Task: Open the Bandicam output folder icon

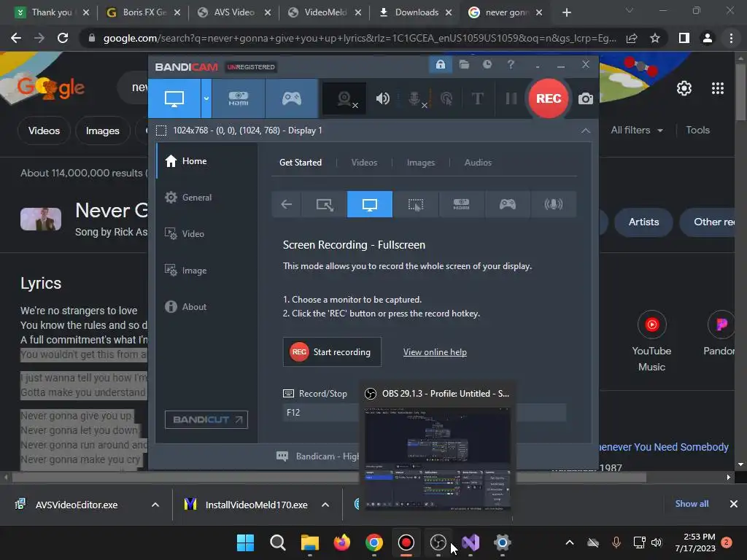Action: (464, 64)
